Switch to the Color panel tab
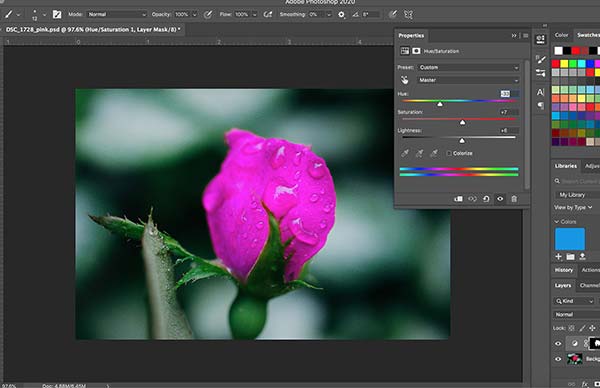The height and width of the screenshot is (388, 600). (561, 35)
